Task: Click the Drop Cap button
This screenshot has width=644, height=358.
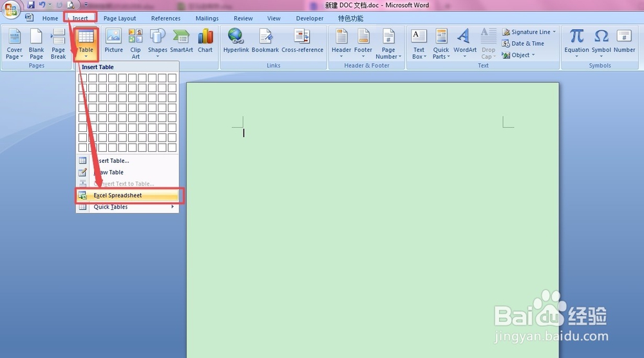Action: [488, 44]
